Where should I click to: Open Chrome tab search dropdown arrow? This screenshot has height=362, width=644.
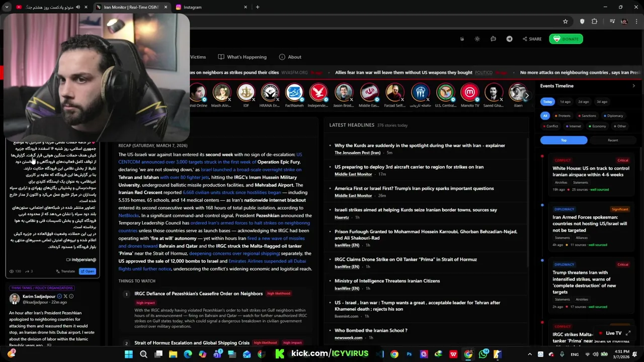[x=7, y=7]
